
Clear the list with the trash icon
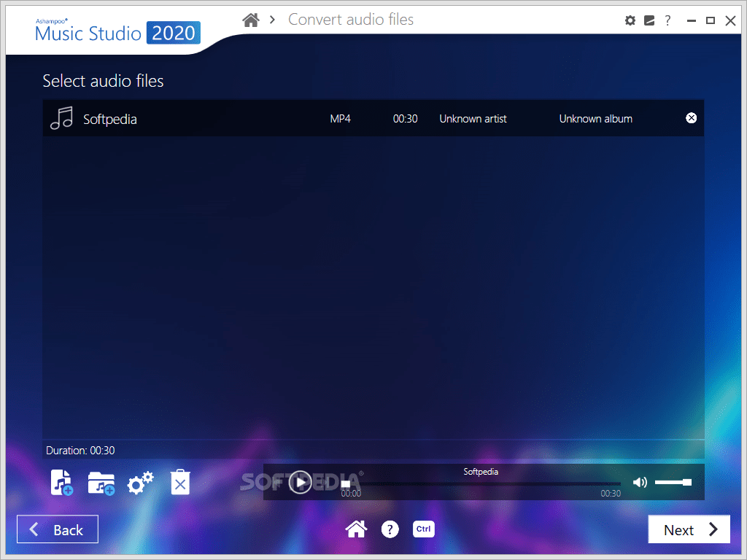point(180,482)
